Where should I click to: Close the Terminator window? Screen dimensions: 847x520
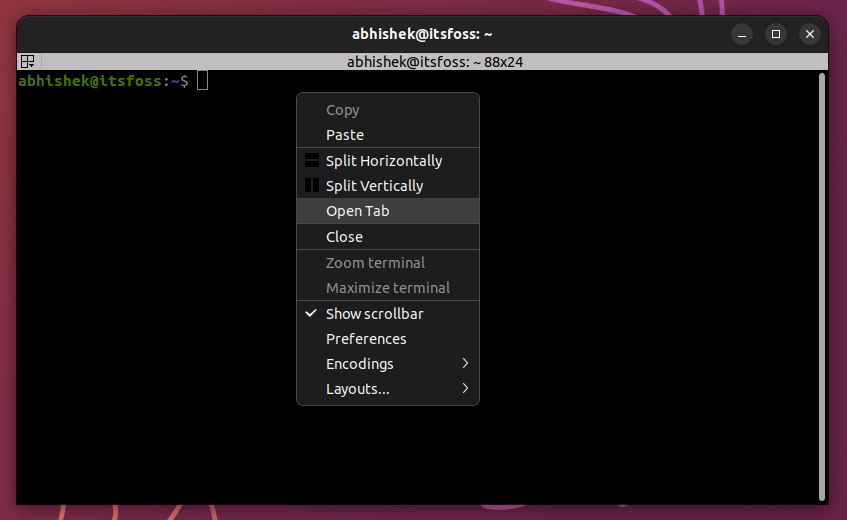click(810, 33)
